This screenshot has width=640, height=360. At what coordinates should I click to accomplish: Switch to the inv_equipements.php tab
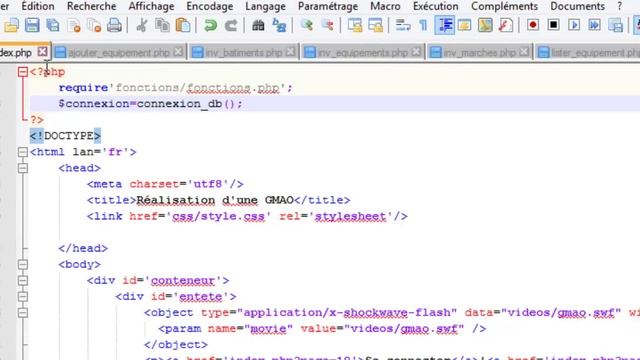click(x=362, y=52)
